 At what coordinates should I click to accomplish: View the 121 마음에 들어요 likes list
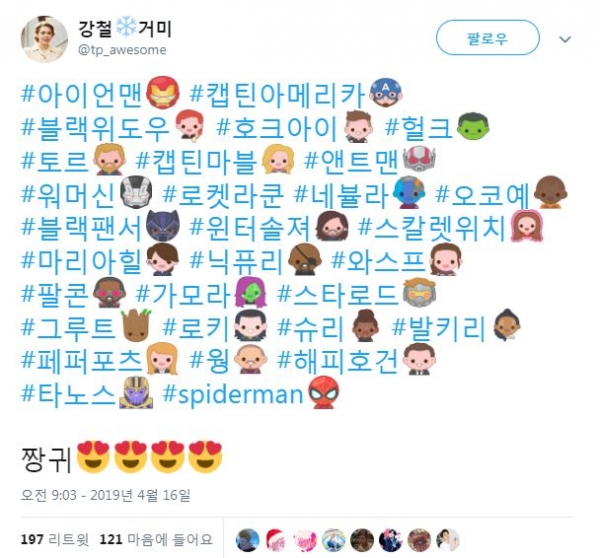(x=156, y=540)
